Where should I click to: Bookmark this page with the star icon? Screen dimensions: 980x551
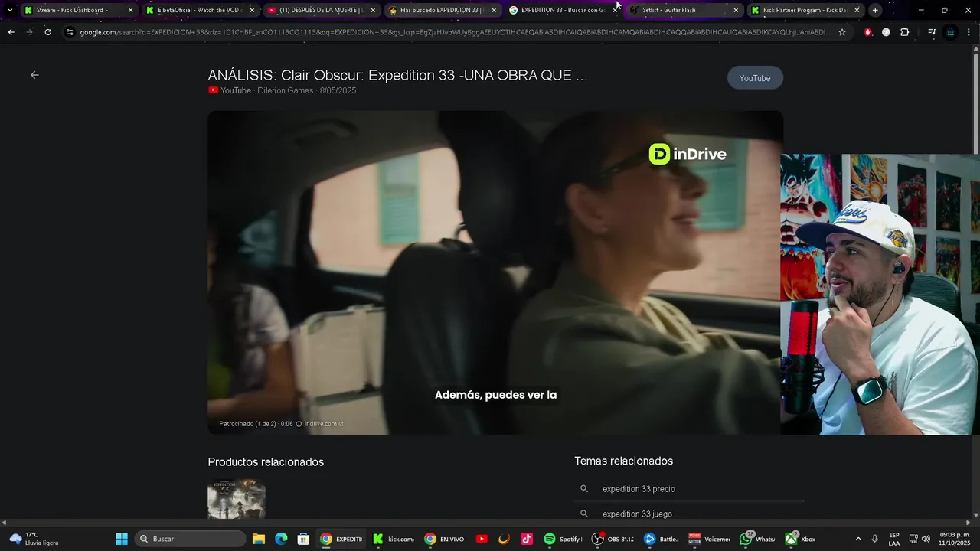click(842, 32)
